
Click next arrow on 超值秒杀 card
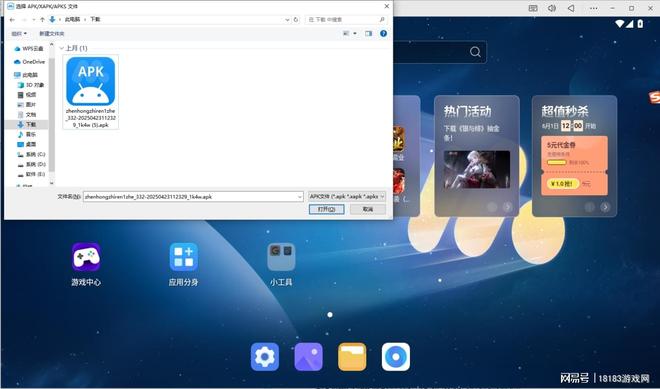(x=605, y=207)
